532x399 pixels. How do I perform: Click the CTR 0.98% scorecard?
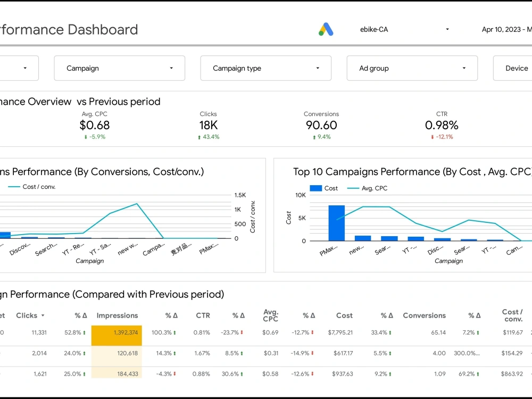pos(442,126)
